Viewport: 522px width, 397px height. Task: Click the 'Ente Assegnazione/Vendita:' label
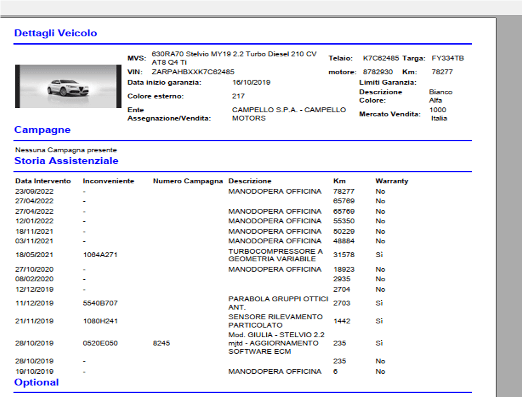coord(169,114)
